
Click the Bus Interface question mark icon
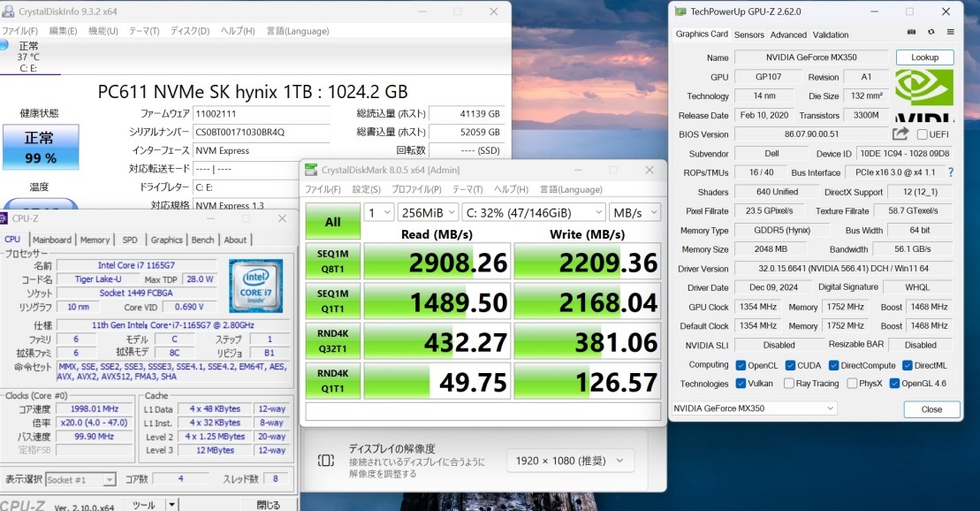[x=951, y=172]
